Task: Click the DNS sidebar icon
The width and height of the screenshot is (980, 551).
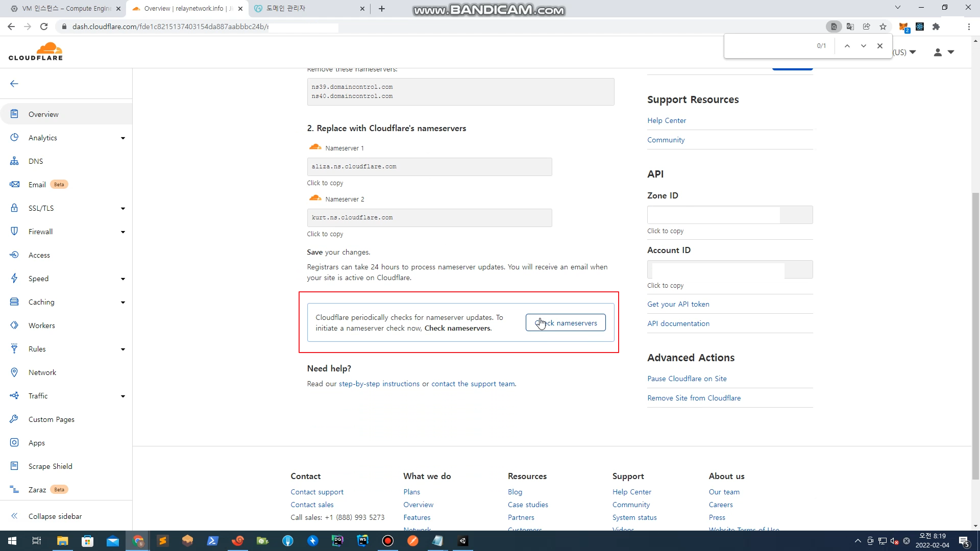Action: click(x=14, y=161)
